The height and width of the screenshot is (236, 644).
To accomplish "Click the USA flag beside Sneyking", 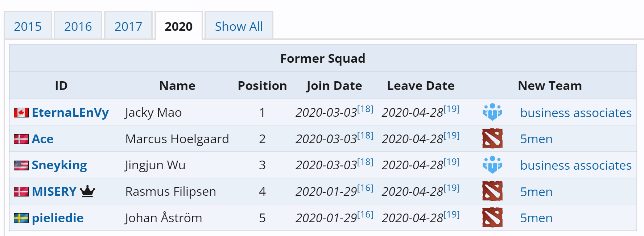I will coord(21,165).
